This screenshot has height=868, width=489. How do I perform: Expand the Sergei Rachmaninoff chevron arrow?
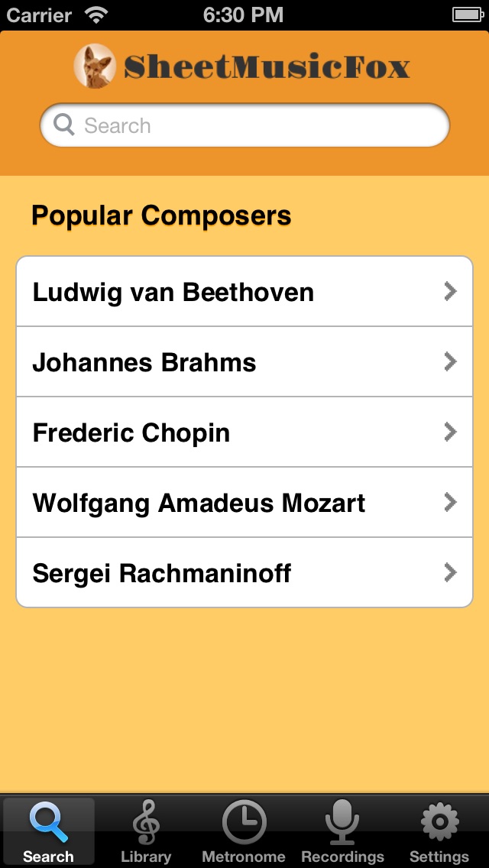451,572
